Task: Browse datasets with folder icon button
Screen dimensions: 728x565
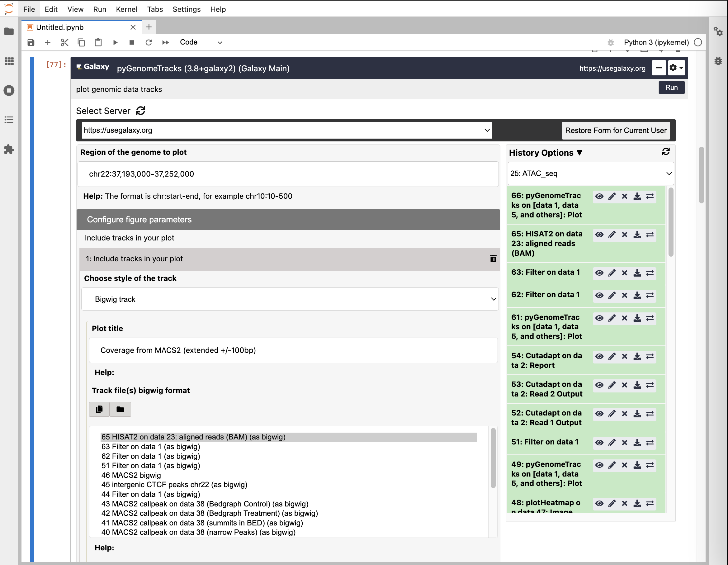Action: click(x=120, y=409)
